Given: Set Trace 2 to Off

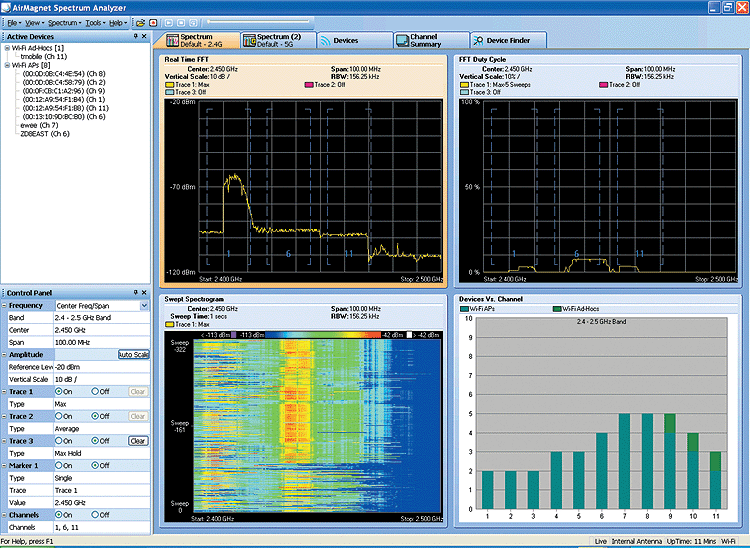Looking at the screenshot, I should [95, 416].
